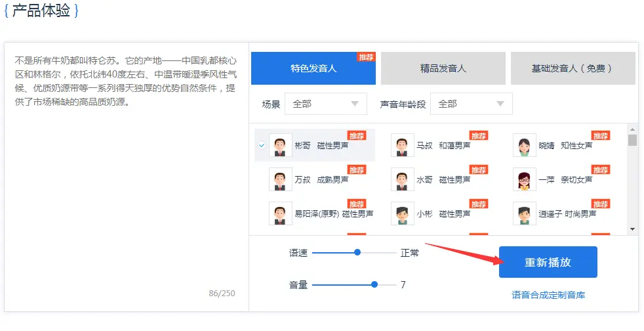Viewport: 644px width, 331px height.
Task: Click 彬哥 voice avatar icon
Action: coord(281,145)
